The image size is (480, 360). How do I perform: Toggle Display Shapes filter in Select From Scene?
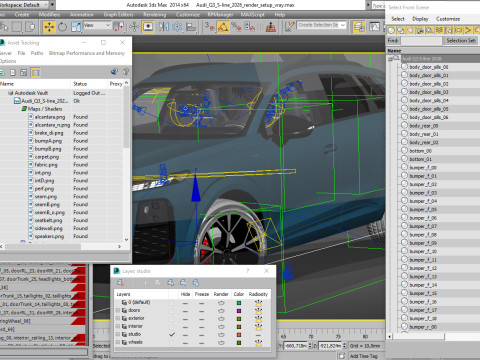(x=401, y=30)
